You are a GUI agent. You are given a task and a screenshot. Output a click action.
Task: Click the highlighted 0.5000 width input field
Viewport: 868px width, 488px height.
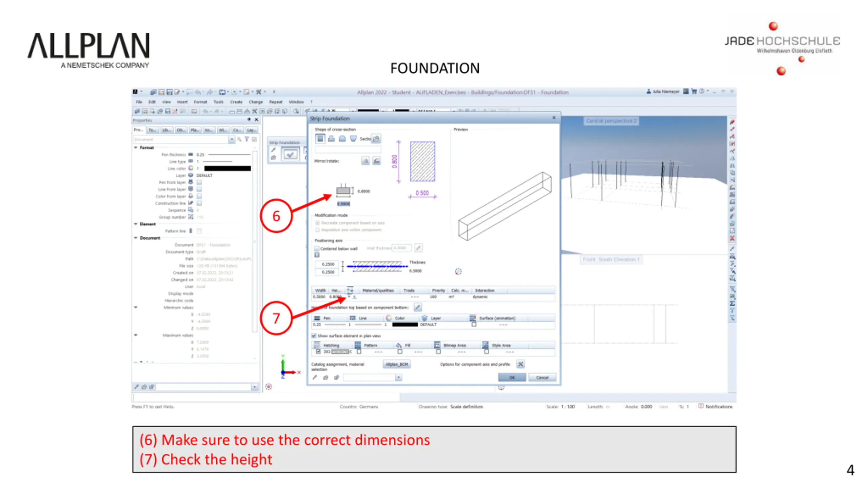click(343, 204)
